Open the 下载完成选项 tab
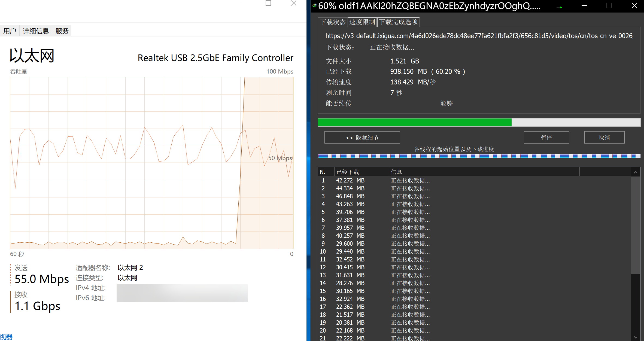644x341 pixels. point(398,22)
